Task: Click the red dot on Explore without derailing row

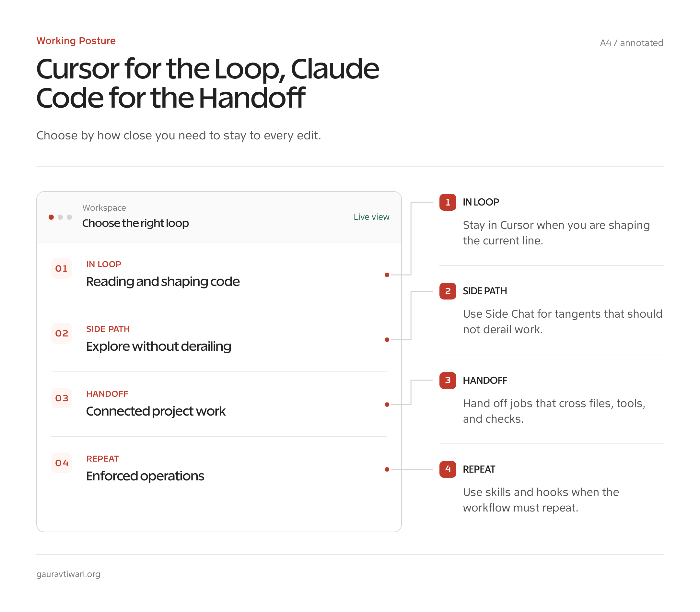Action: coord(387,340)
